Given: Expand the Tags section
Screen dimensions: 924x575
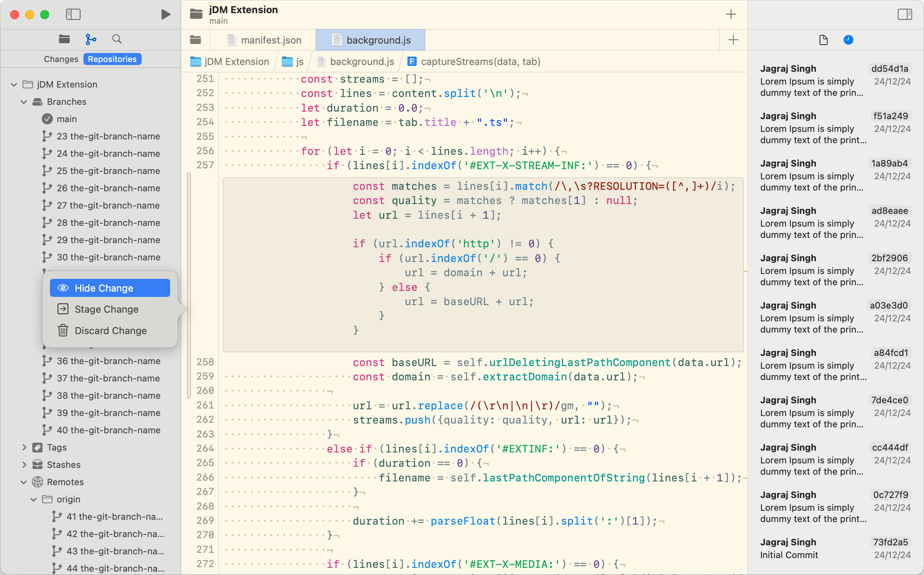Looking at the screenshot, I should pyautogui.click(x=24, y=448).
